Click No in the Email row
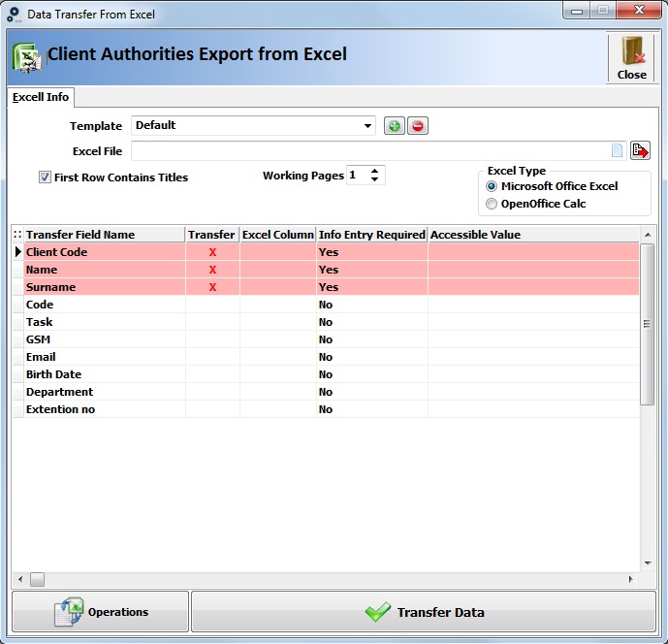The image size is (668, 644). point(326,357)
